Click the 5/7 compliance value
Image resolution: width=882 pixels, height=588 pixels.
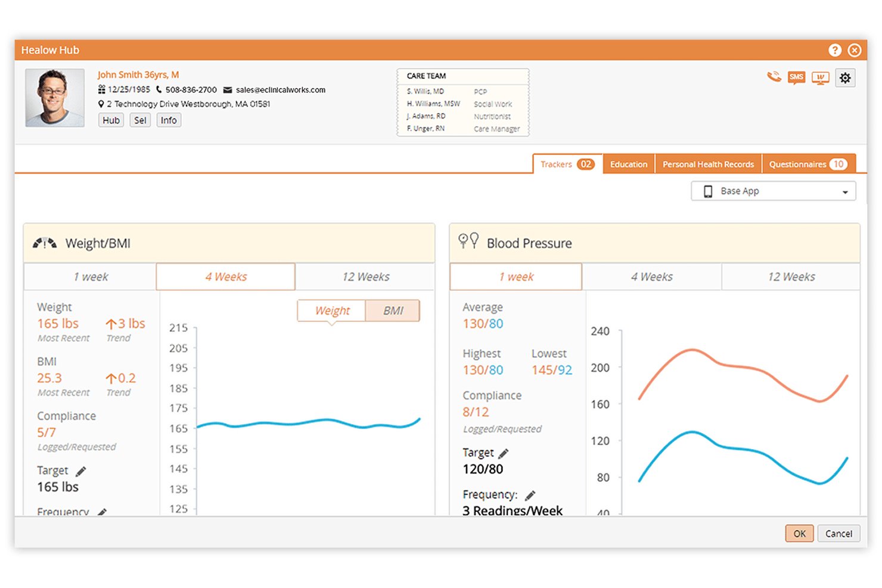[46, 433]
